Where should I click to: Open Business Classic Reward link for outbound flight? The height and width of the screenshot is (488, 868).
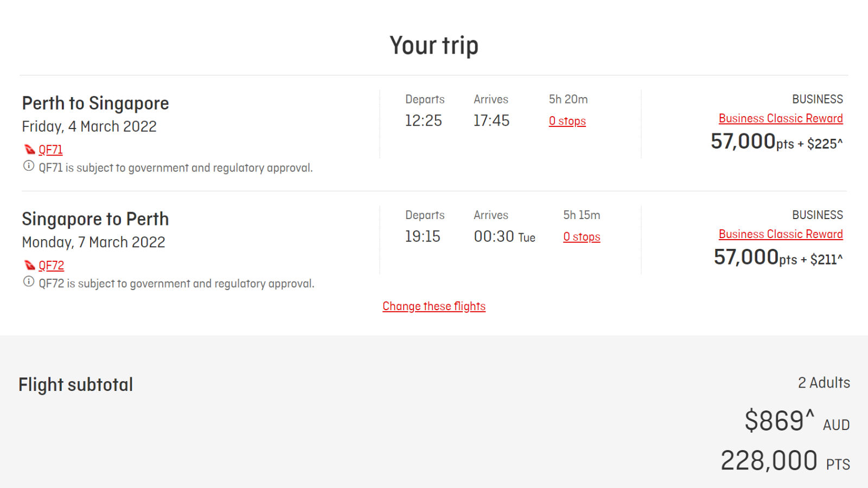(781, 118)
